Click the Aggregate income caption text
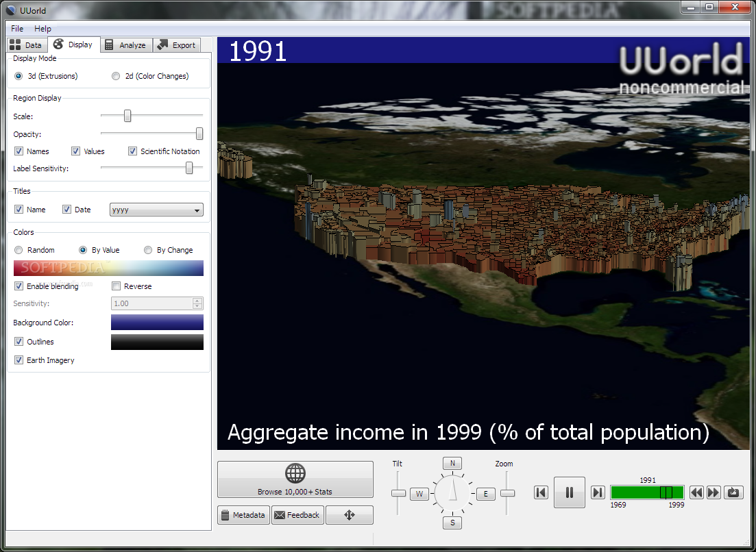Image resolution: width=756 pixels, height=552 pixels. 468,432
